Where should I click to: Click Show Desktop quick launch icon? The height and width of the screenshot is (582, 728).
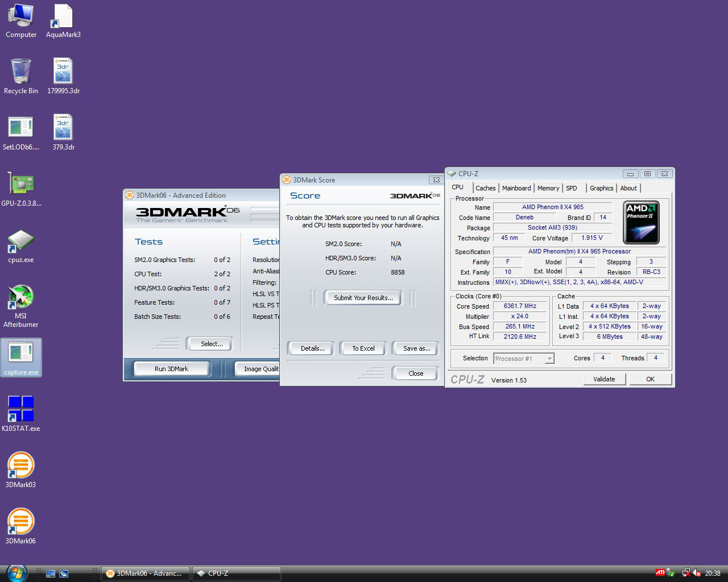click(51, 573)
